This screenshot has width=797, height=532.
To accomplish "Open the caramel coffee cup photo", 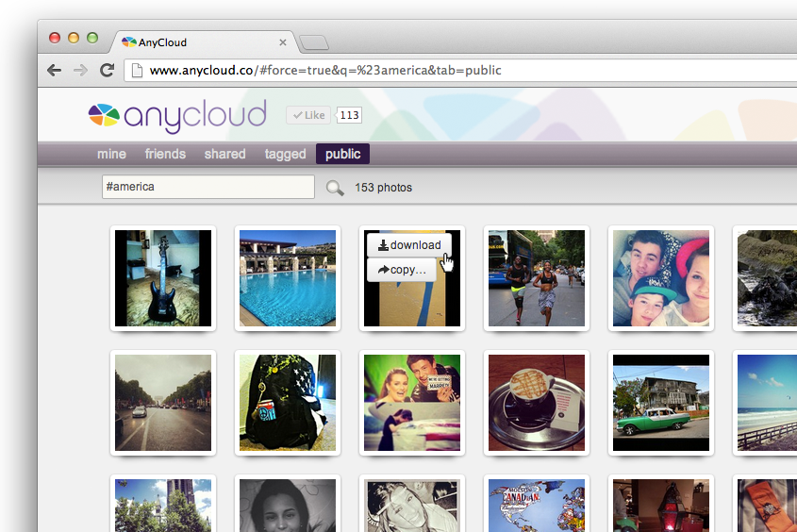I will (x=537, y=403).
